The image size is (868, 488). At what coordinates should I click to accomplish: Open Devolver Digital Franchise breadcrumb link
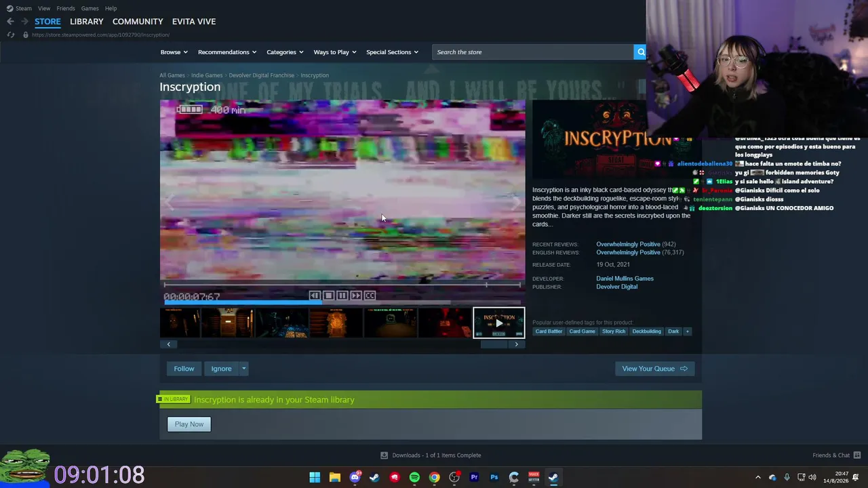pos(261,75)
